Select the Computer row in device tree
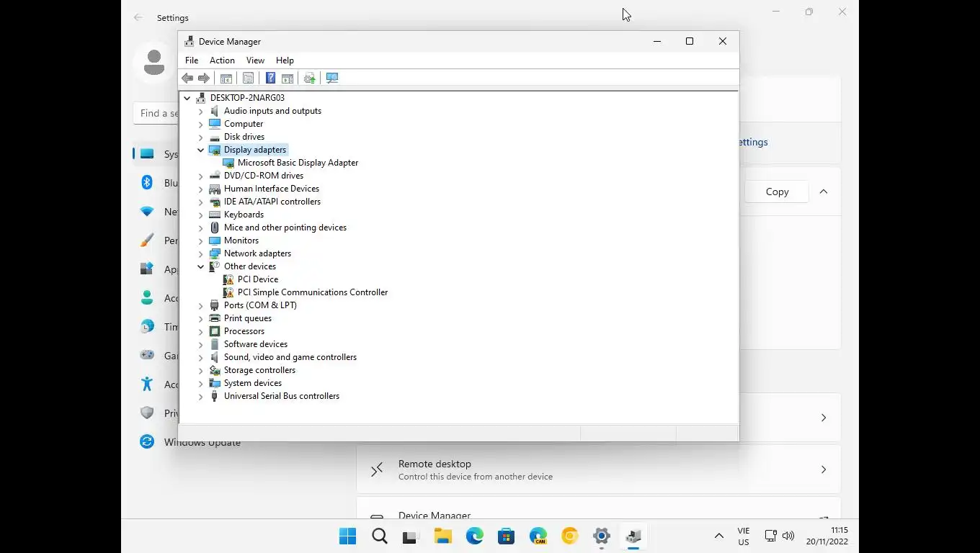980x553 pixels. tap(243, 124)
